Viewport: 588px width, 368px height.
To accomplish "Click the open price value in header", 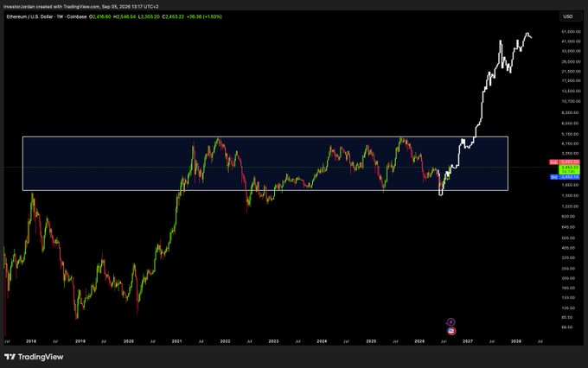I will click(x=100, y=17).
